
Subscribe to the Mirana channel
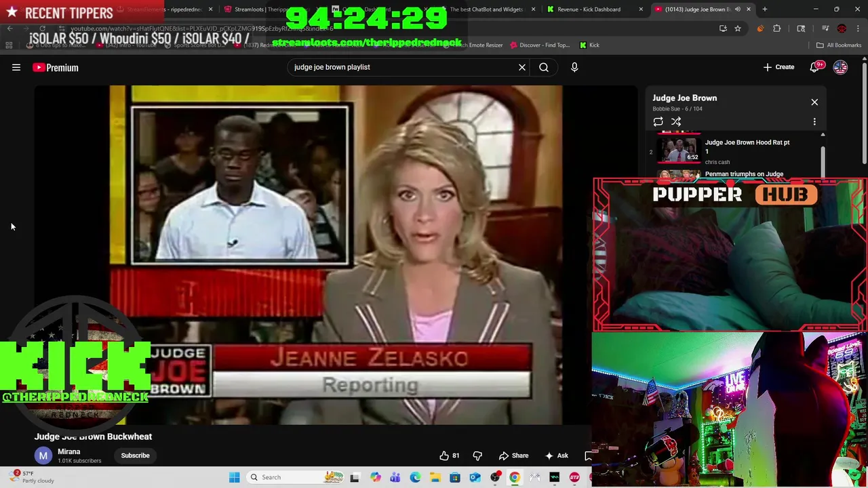pyautogui.click(x=135, y=455)
